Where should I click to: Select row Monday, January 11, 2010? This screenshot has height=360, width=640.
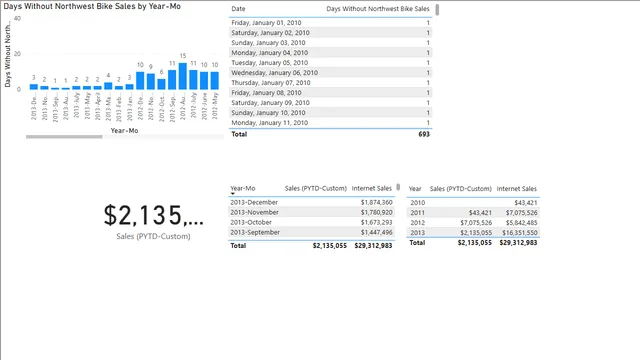coord(330,123)
